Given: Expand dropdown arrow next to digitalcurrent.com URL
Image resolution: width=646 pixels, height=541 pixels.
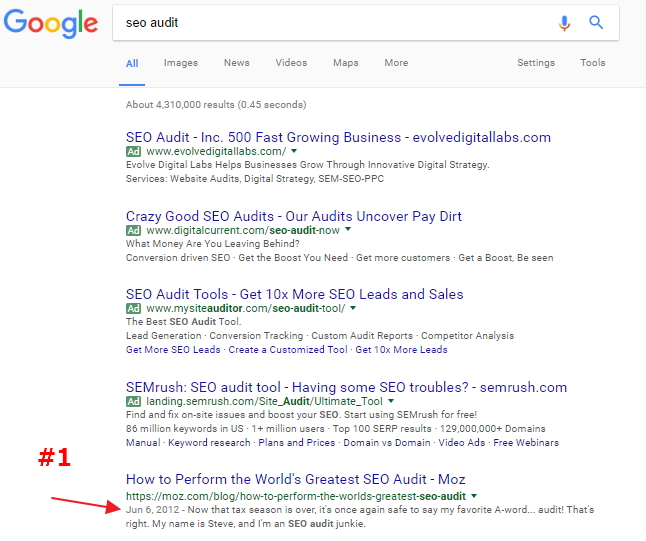Looking at the screenshot, I should (348, 229).
